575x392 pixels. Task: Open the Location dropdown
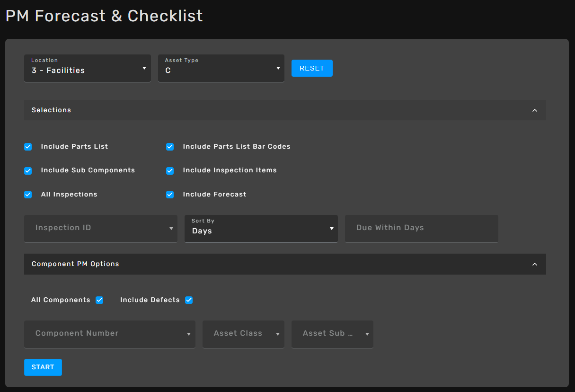click(88, 68)
